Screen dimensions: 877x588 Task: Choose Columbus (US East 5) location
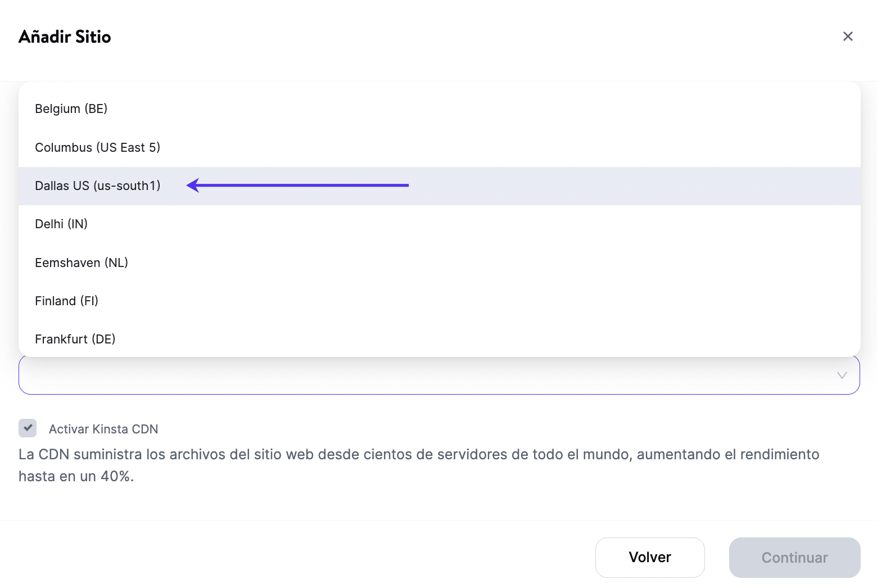pos(98,147)
